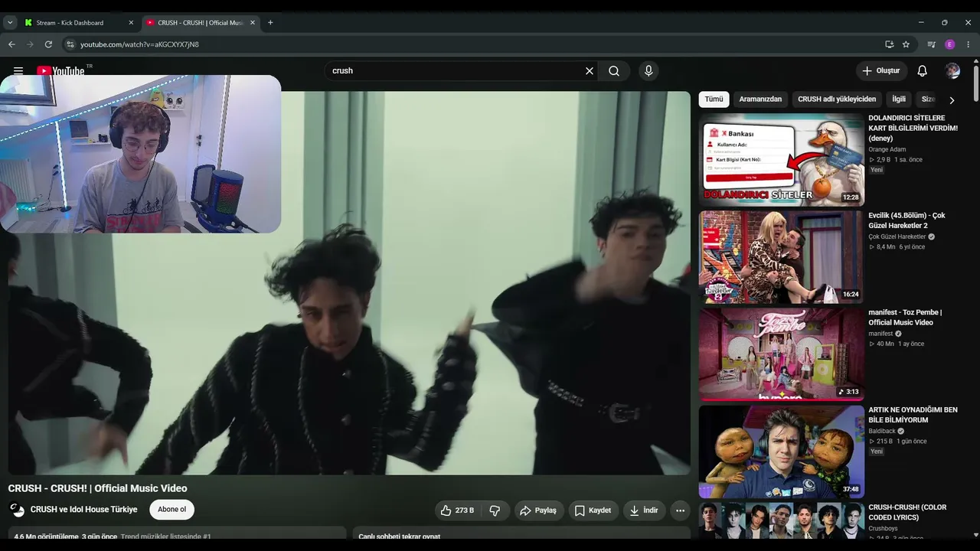The width and height of the screenshot is (980, 551).
Task: Start voice search with the microphone
Action: point(648,71)
